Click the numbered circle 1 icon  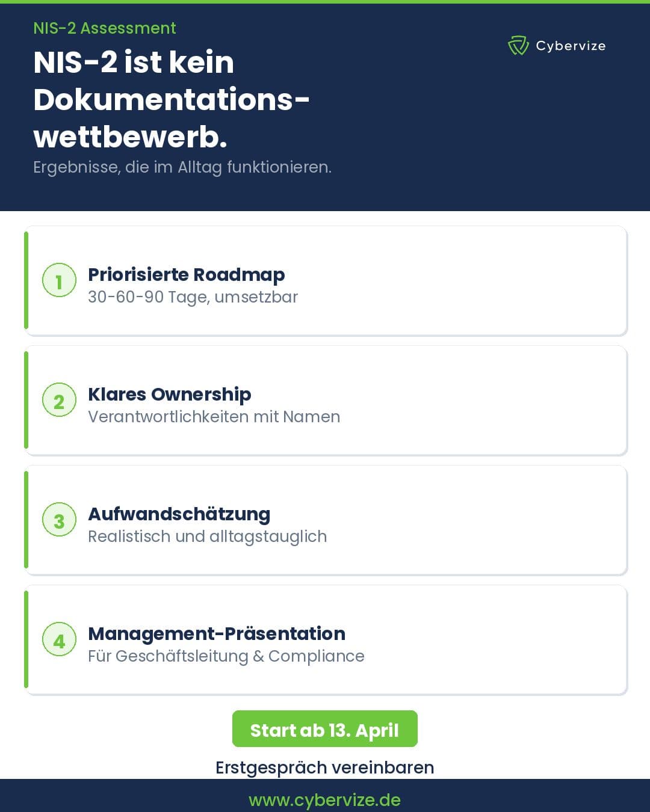coord(59,281)
